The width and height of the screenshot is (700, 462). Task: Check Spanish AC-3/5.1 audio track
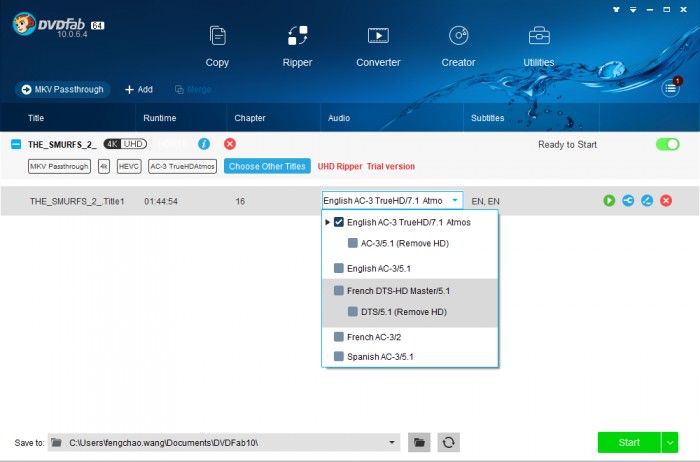[339, 356]
